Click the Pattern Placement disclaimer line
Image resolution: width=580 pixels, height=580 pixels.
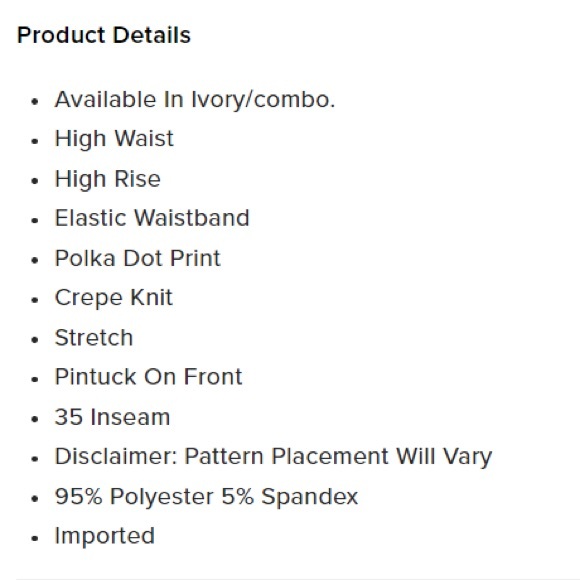click(x=273, y=456)
